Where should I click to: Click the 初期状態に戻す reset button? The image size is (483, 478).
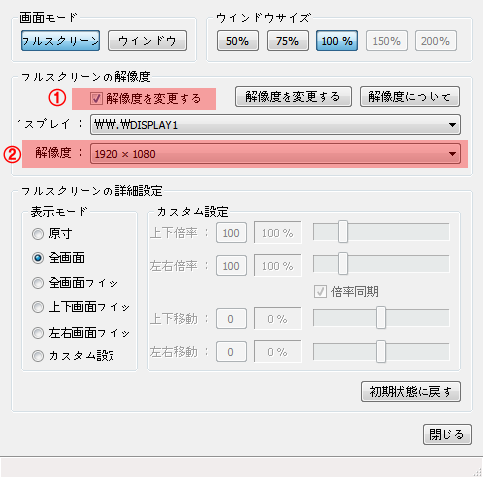(411, 392)
